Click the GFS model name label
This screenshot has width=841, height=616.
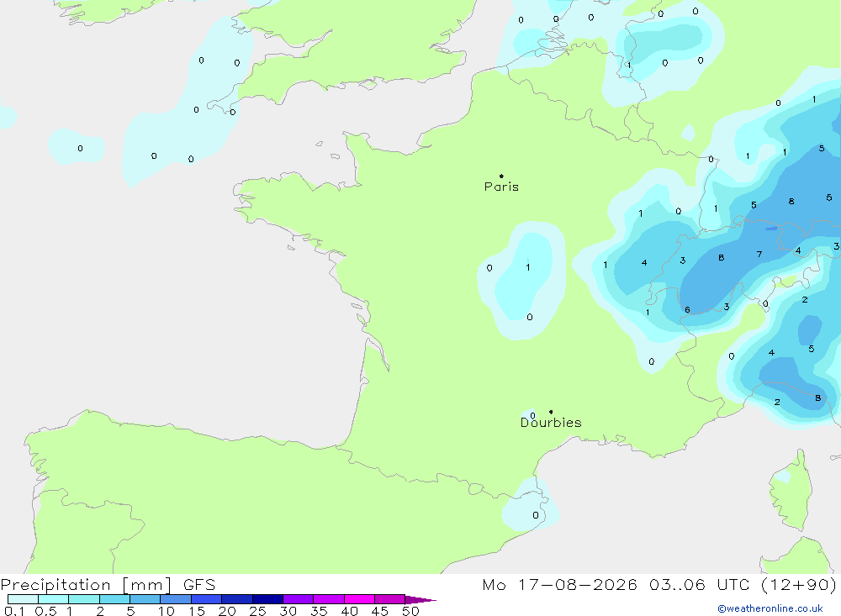pyautogui.click(x=199, y=585)
